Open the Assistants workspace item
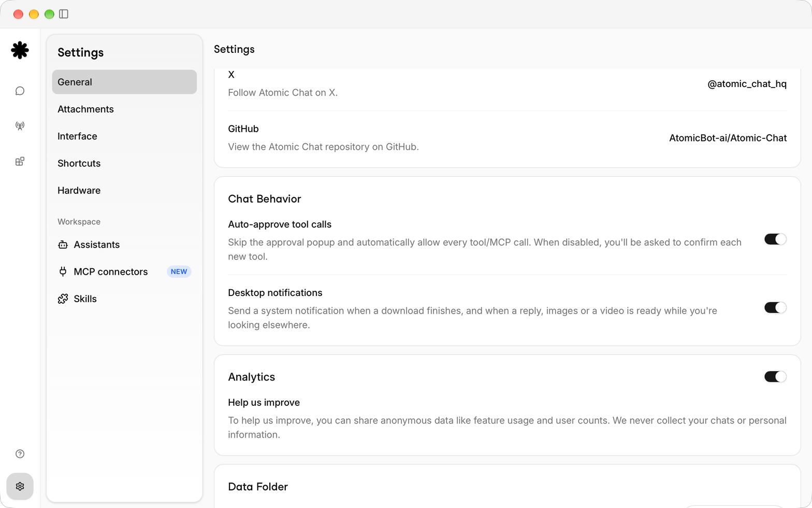812x508 pixels. pos(124,245)
